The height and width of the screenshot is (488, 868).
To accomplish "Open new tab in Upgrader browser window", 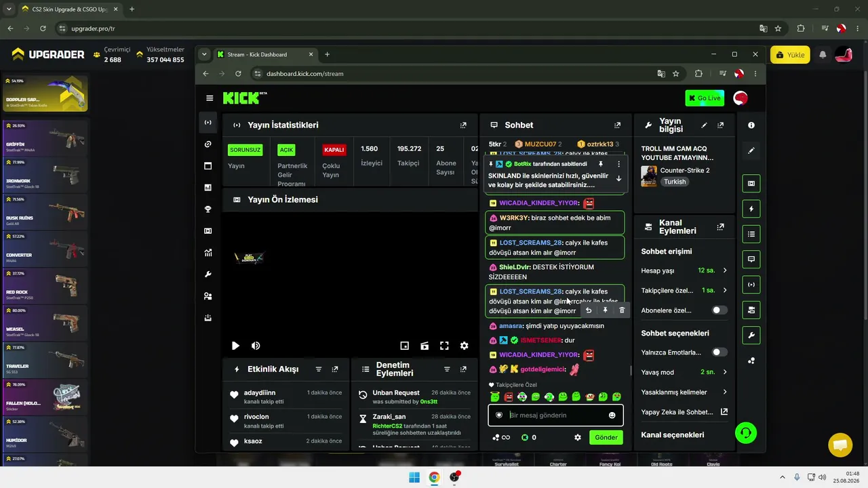I will point(132,9).
